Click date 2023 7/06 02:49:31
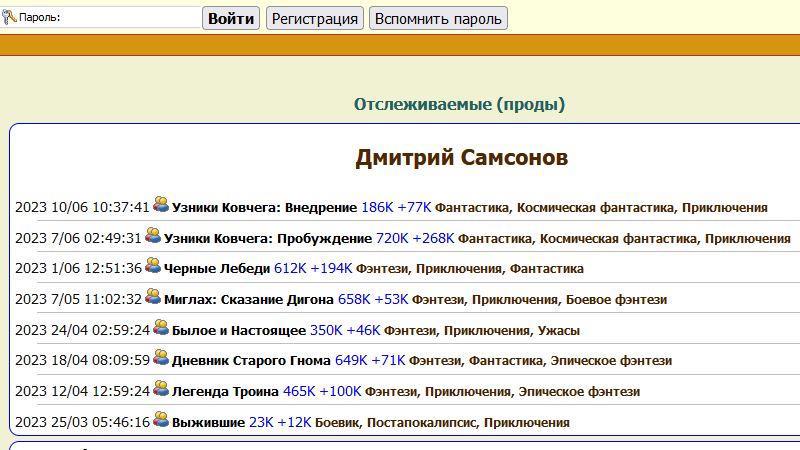800x450 pixels. point(78,238)
